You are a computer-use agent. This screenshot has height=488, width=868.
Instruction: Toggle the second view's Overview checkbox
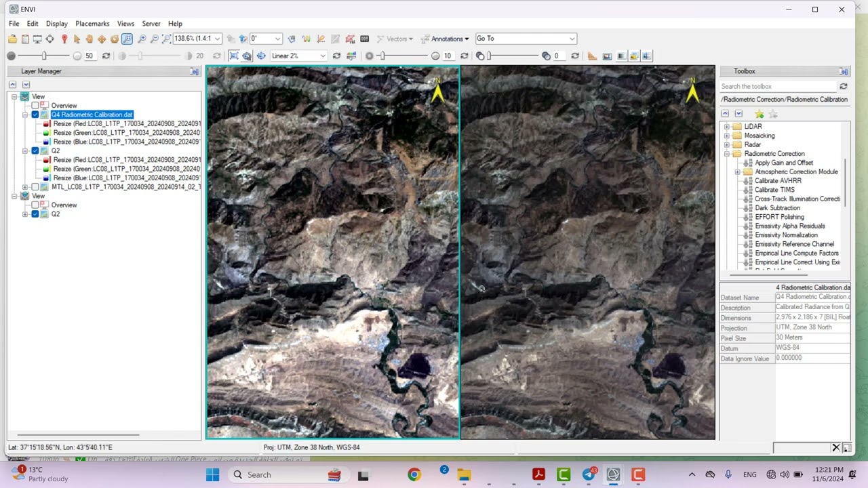(x=35, y=205)
